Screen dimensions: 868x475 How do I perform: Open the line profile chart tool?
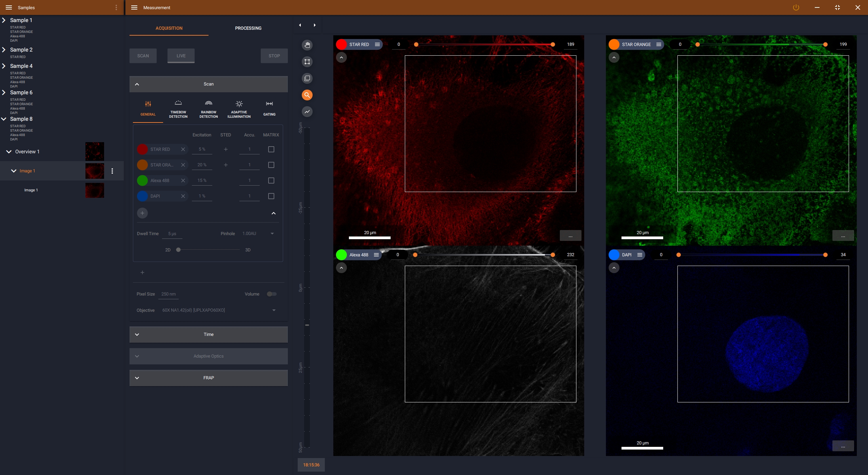point(307,112)
